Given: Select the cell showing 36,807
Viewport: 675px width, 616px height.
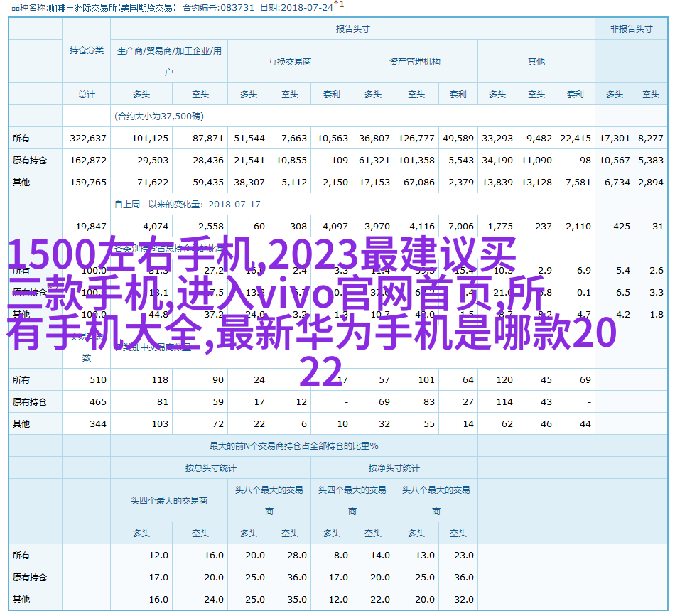Looking at the screenshot, I should point(374,138).
